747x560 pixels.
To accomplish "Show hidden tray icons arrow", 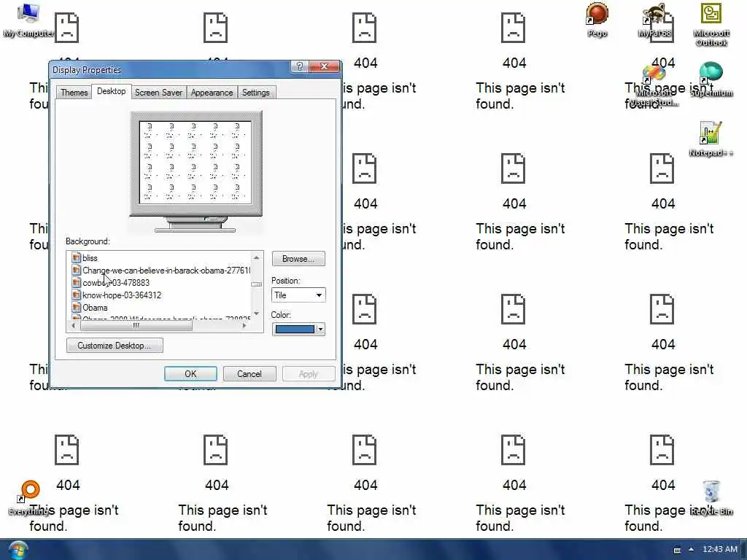I will (x=692, y=549).
